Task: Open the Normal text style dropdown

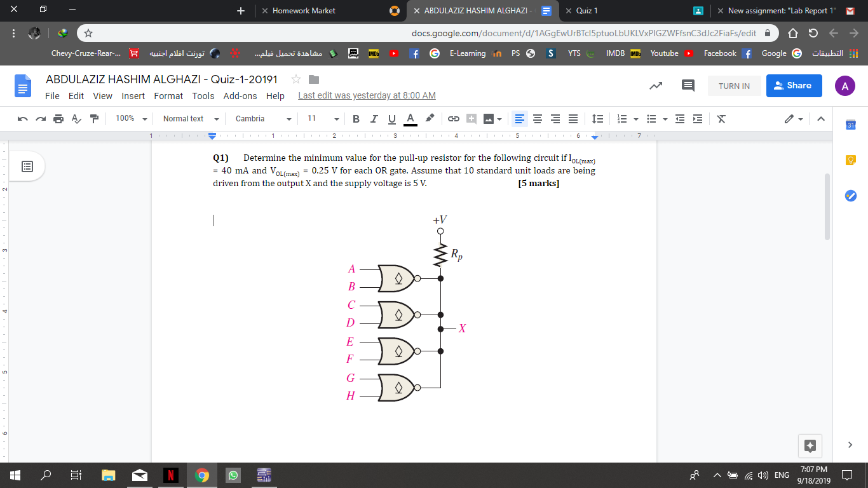Action: pos(190,119)
